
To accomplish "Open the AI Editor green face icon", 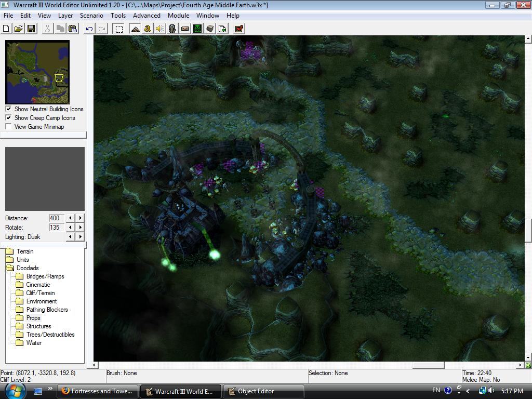I will click(x=197, y=29).
